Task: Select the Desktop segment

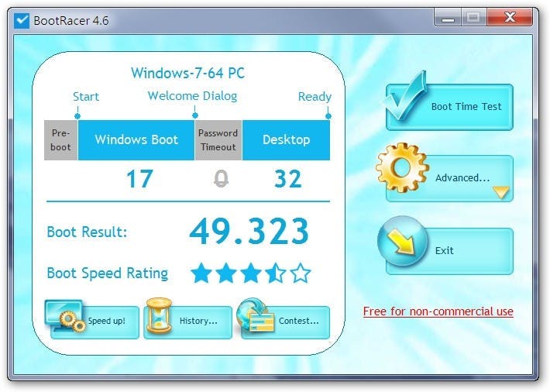Action: [286, 140]
